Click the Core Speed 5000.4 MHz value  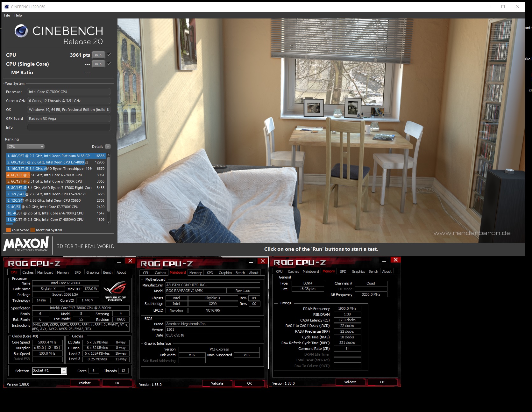pyautogui.click(x=47, y=342)
